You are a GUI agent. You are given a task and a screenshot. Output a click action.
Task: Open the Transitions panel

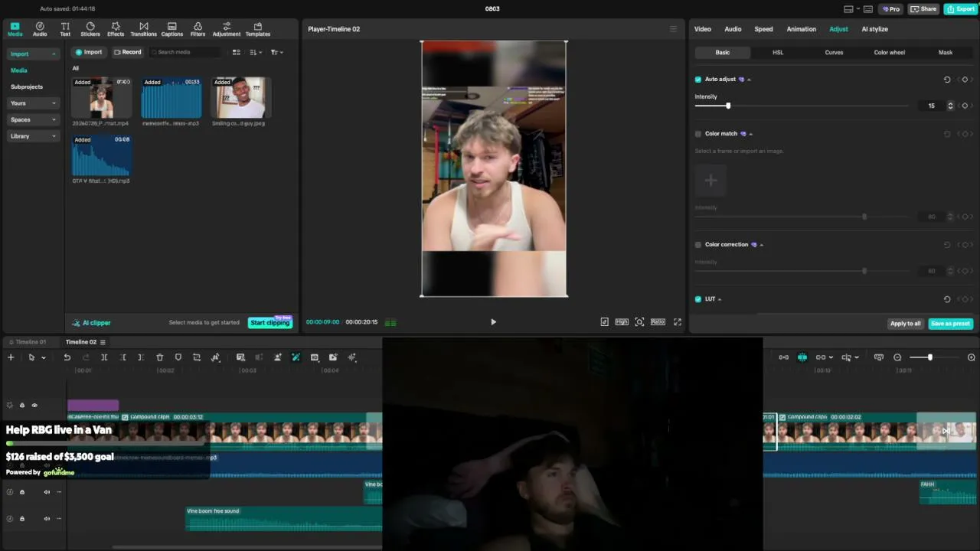[x=143, y=29]
